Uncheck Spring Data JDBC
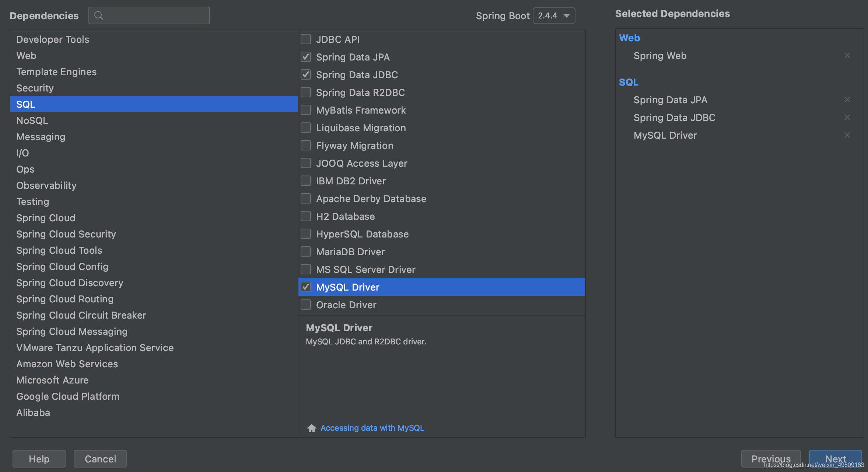This screenshot has width=868, height=472. (x=306, y=74)
